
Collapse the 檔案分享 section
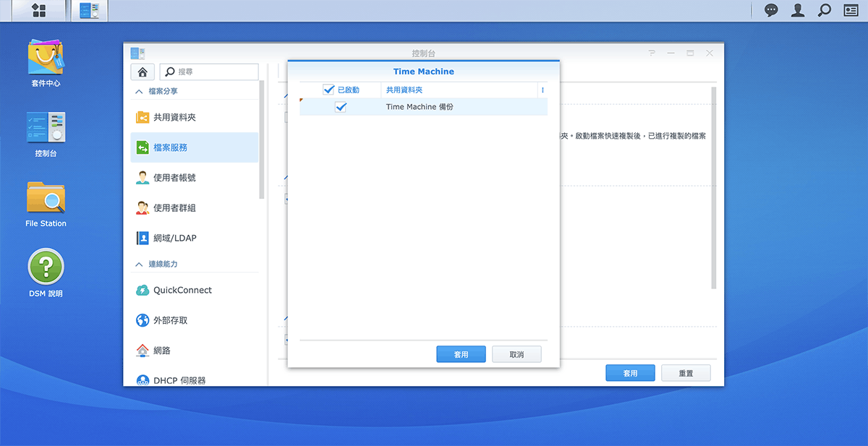[139, 91]
